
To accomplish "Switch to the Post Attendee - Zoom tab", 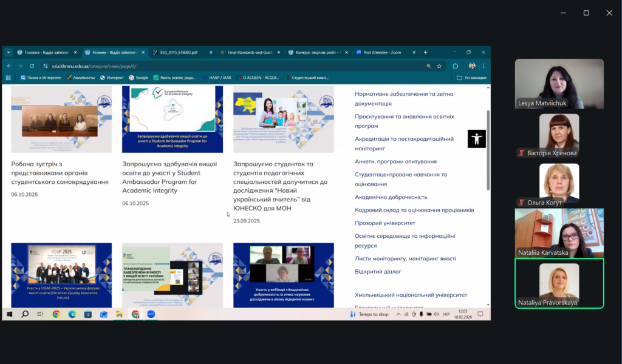I will point(383,52).
